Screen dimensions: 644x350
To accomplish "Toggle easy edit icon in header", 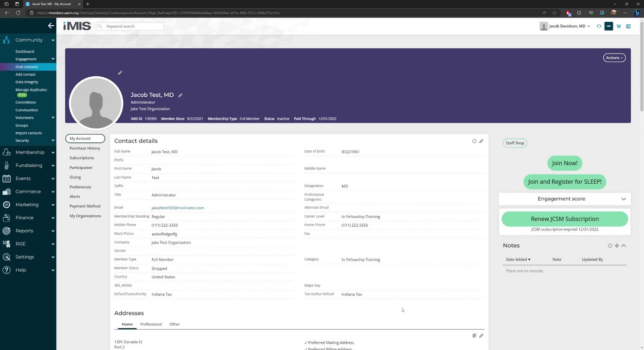I will (628, 26).
